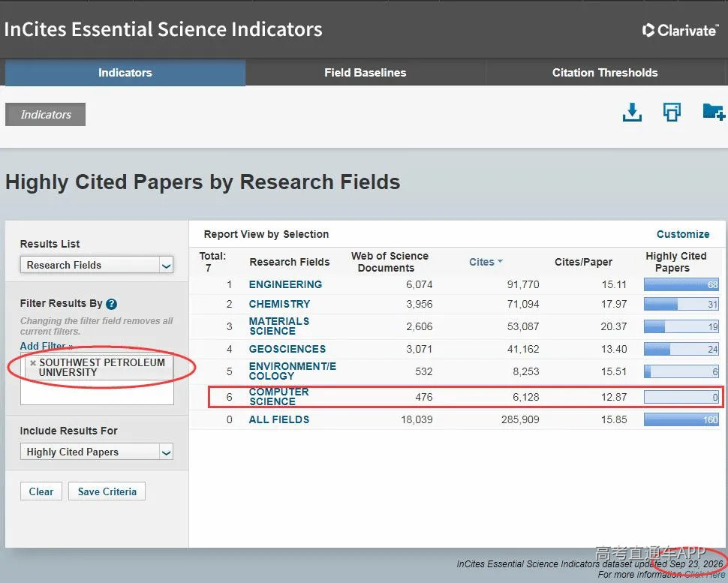This screenshot has height=583, width=728.
Task: Click the Computer Science cites/paper value 12.87
Action: pos(614,397)
